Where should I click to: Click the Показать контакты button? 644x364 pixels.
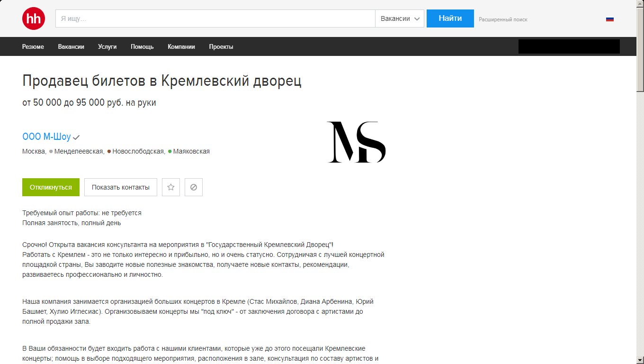(121, 187)
